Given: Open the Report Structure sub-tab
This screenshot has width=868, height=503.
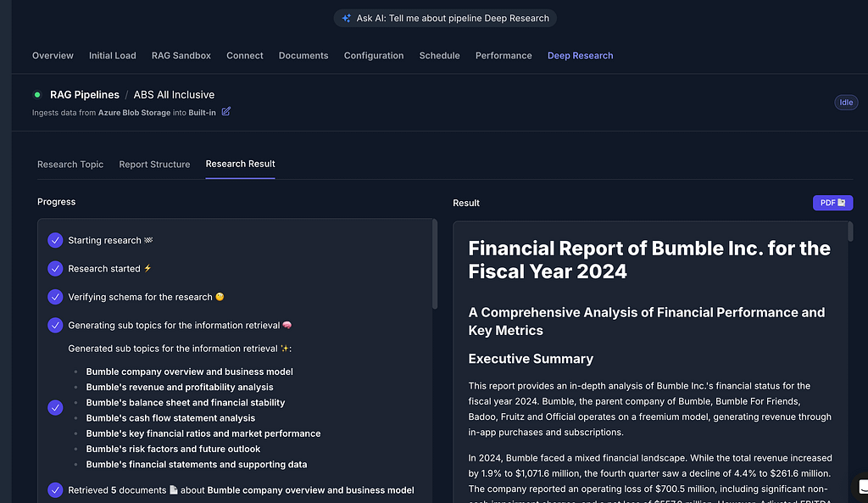Looking at the screenshot, I should pos(154,164).
